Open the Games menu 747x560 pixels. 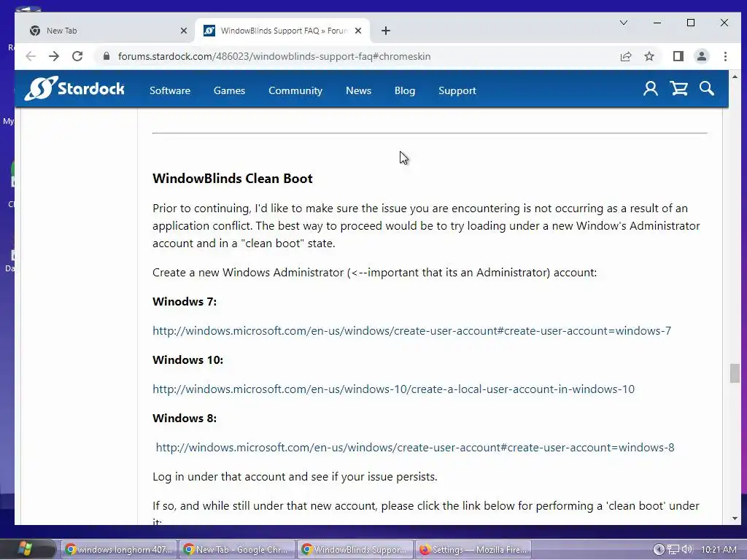click(229, 90)
